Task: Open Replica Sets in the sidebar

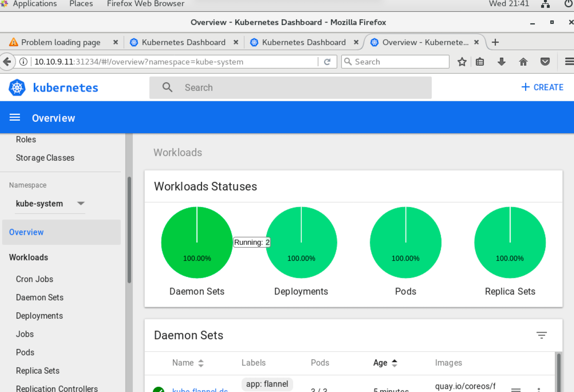Action: tap(38, 371)
